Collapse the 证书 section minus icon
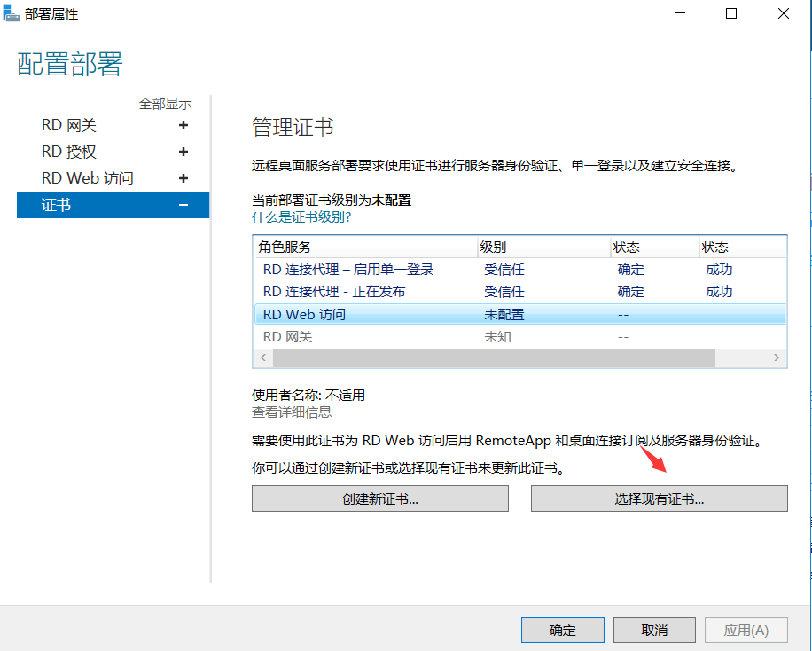This screenshot has width=812, height=651. coord(183,205)
